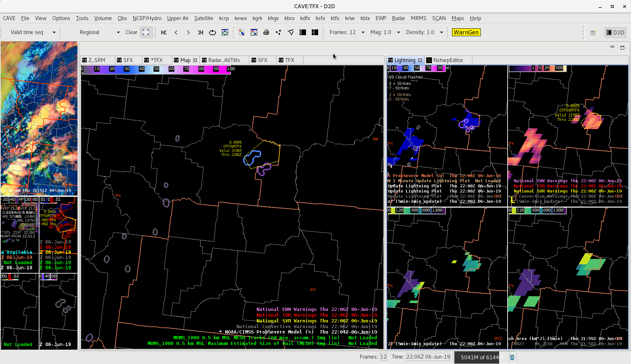
Task: Select the satellite imagery side pane
Action: 39,118
